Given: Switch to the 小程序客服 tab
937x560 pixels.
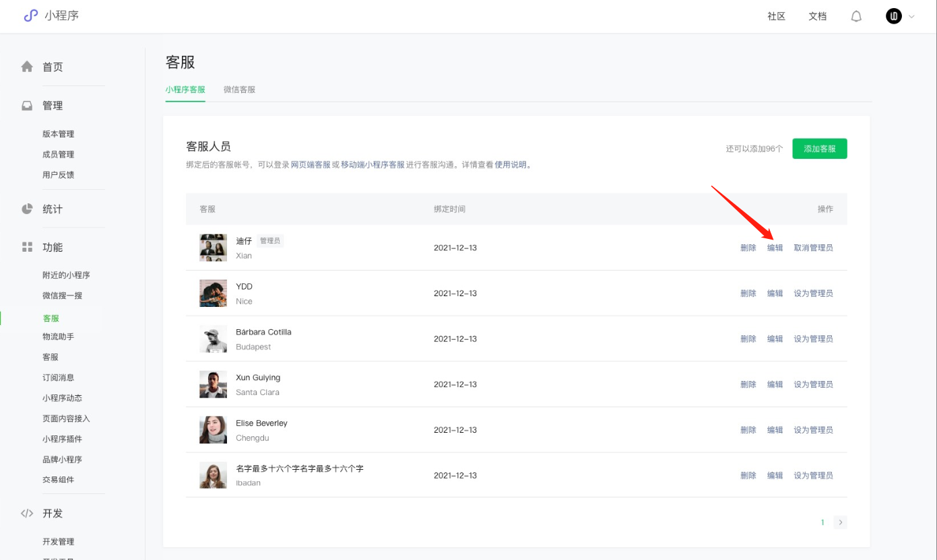Looking at the screenshot, I should tap(185, 90).
